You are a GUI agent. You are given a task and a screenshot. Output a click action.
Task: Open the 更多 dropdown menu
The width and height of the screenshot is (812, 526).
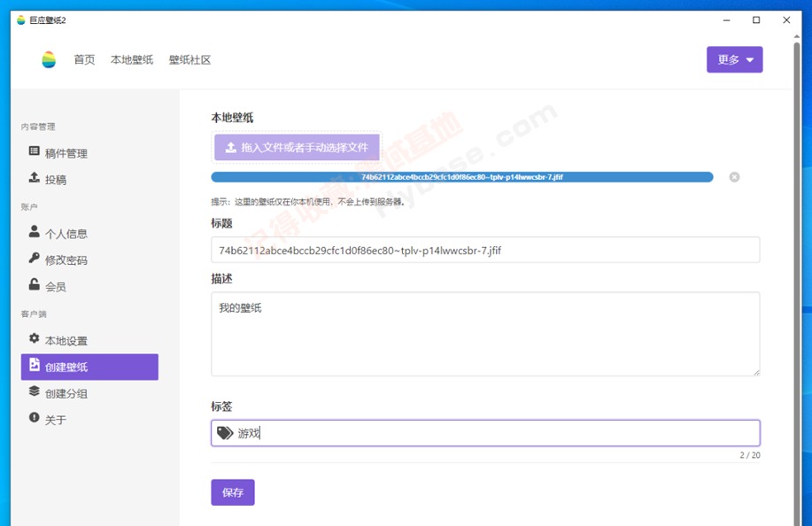[734, 59]
